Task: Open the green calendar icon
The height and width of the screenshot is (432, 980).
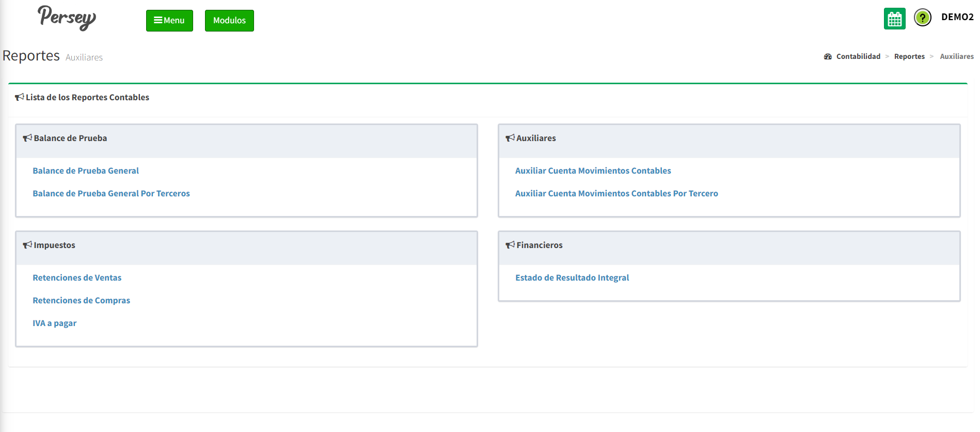Action: (x=894, y=19)
